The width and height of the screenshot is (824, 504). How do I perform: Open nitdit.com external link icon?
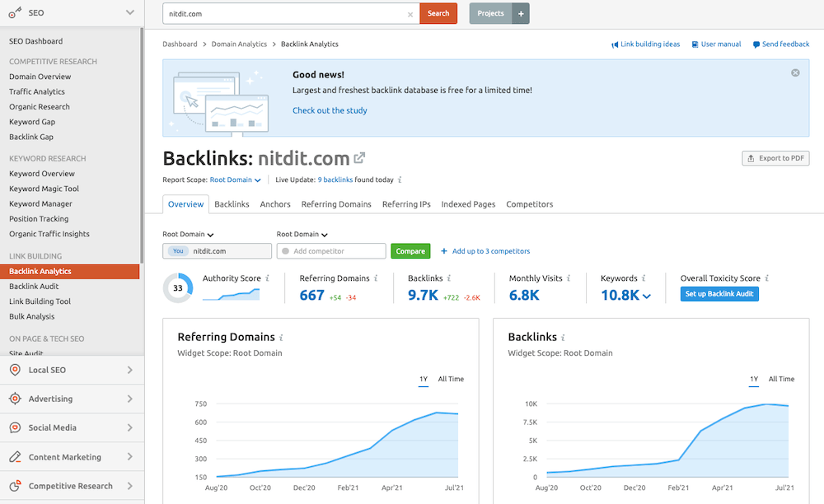coord(359,157)
